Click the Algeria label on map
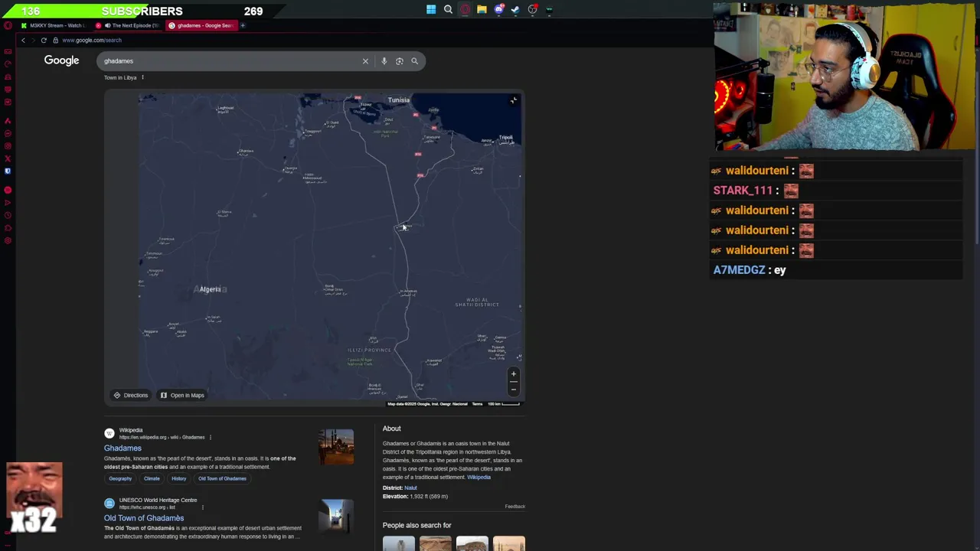 click(x=210, y=289)
